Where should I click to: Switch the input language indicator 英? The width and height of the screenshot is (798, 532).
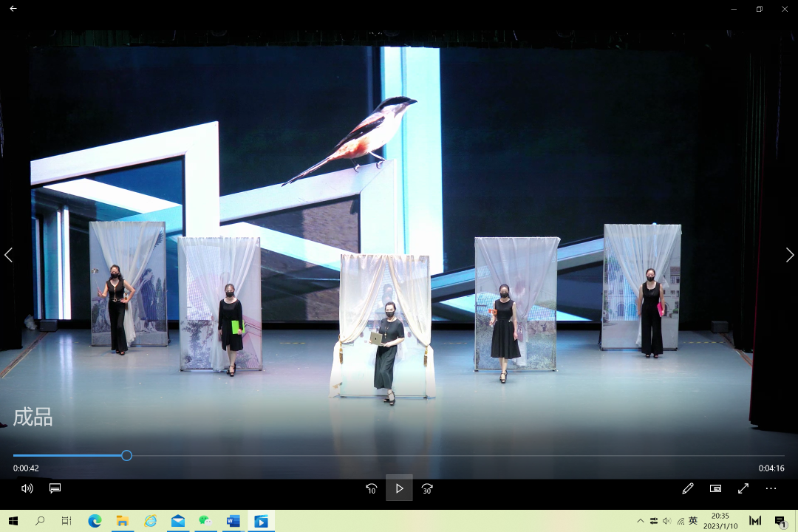pos(692,521)
